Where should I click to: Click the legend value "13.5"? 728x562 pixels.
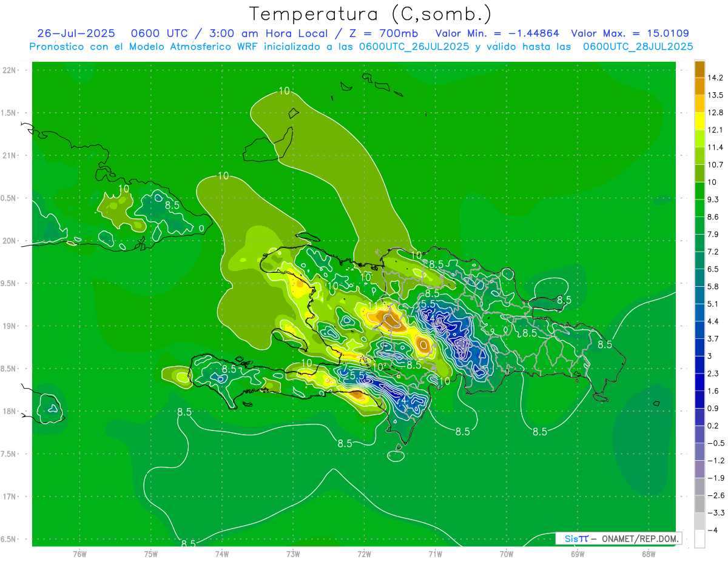[715, 95]
